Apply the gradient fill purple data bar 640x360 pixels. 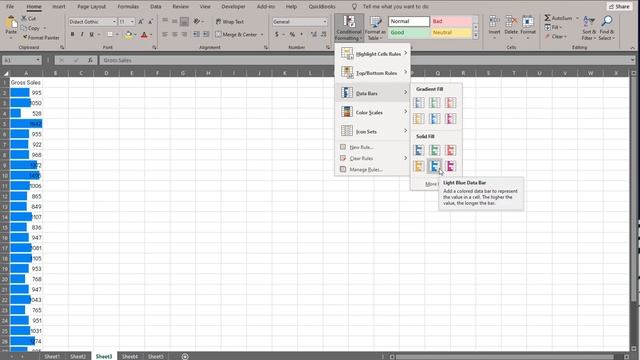coord(450,118)
